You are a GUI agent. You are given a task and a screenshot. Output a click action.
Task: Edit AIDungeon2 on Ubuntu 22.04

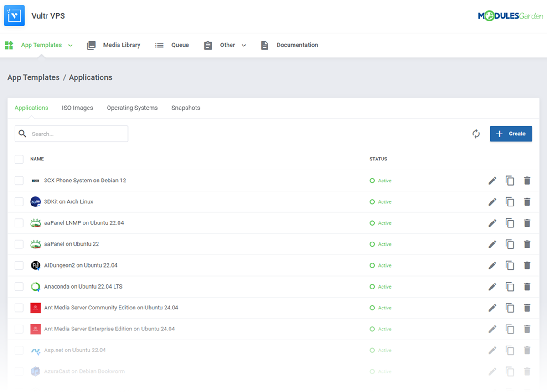pyautogui.click(x=492, y=265)
